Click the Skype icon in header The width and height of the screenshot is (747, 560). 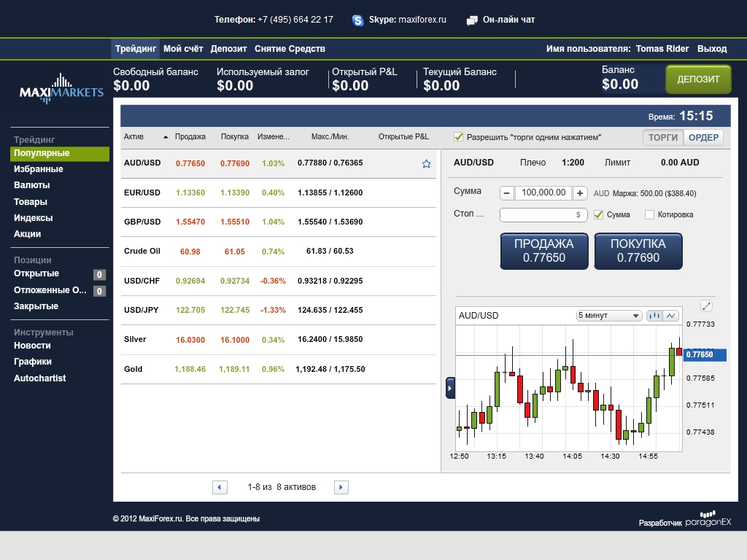click(358, 20)
